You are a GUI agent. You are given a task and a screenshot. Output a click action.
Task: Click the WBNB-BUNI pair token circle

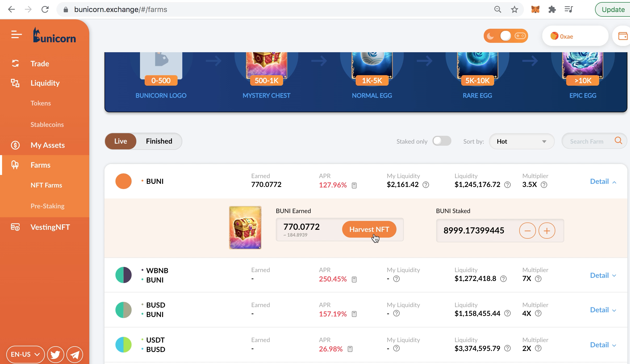(123, 275)
